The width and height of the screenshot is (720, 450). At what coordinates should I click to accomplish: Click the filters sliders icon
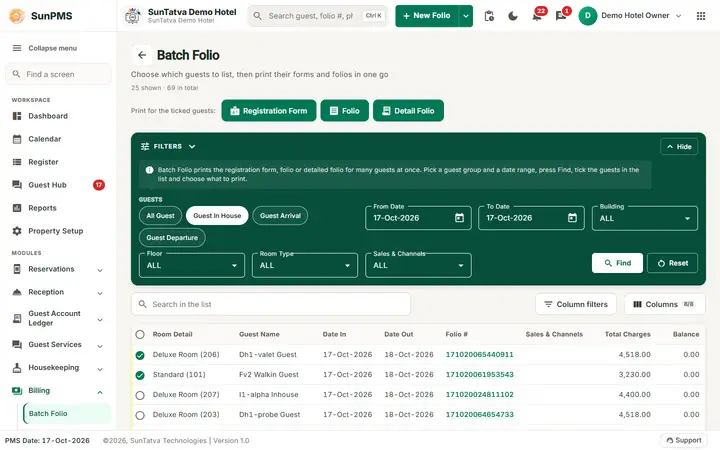[x=145, y=146]
